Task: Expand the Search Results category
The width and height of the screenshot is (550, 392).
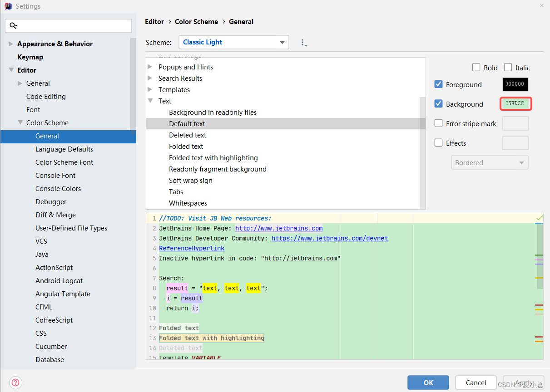Action: [150, 78]
